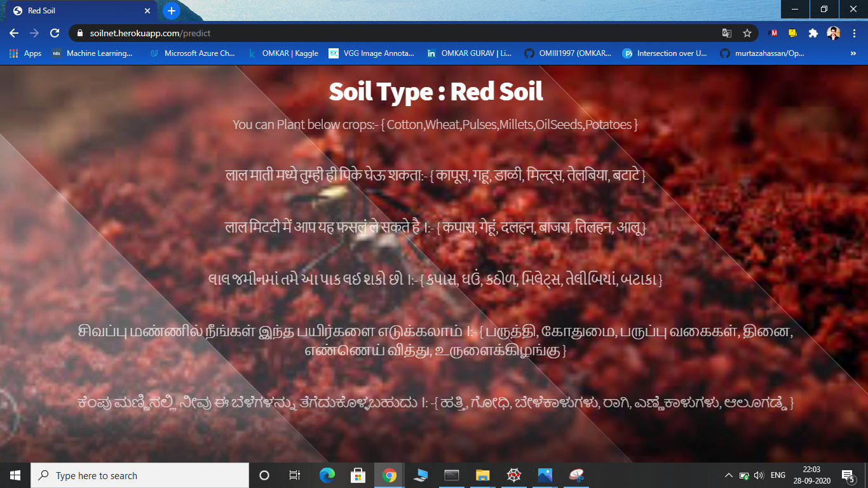Open Chrome's three-dot menu
The height and width of the screenshot is (488, 868).
click(853, 33)
